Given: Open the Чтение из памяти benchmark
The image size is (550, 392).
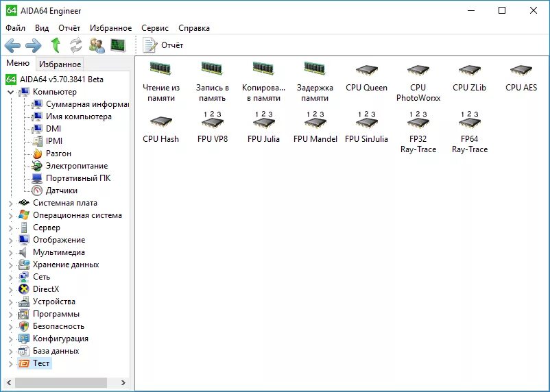Looking at the screenshot, I should click(x=161, y=82).
